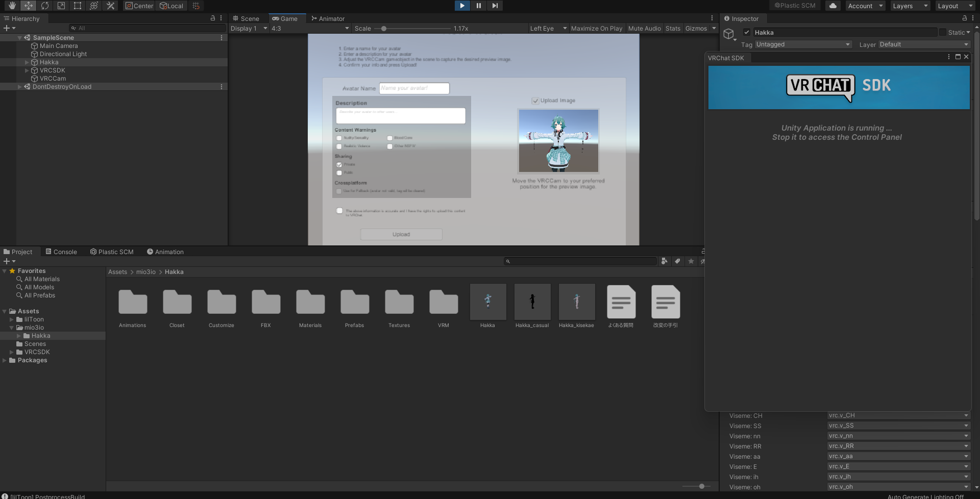Open the Left Eye dropdown
The width and height of the screenshot is (980, 499).
[x=548, y=29]
